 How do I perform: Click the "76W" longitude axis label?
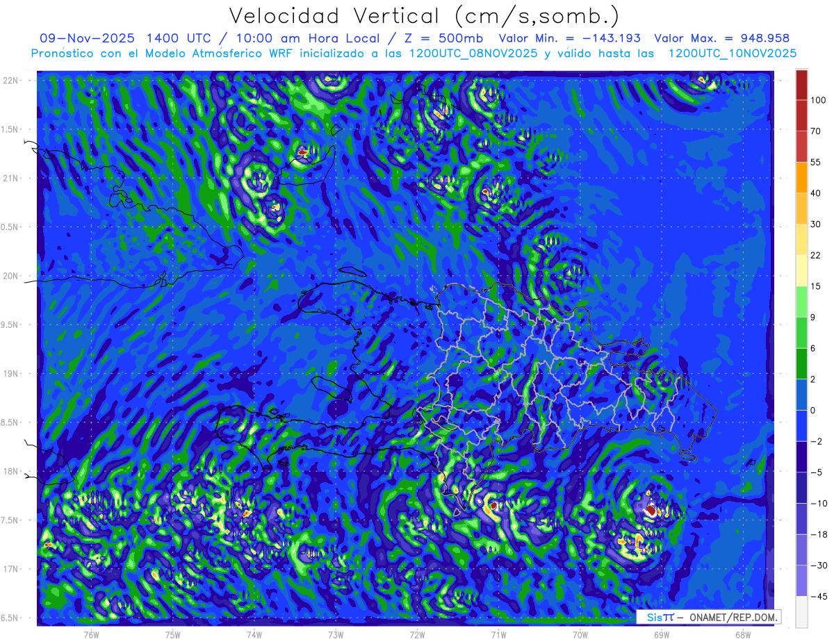pos(91,634)
